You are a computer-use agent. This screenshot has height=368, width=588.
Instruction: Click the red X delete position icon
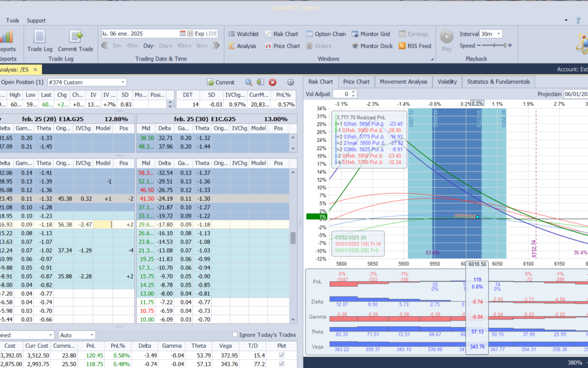click(273, 82)
